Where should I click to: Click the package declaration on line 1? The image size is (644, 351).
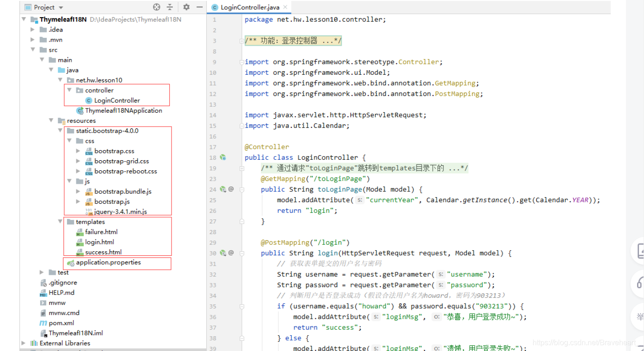(315, 19)
